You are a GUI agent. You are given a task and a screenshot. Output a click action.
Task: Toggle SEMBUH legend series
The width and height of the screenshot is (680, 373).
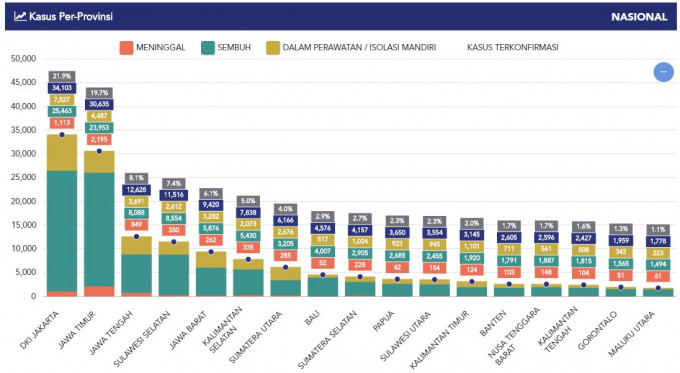tap(226, 48)
